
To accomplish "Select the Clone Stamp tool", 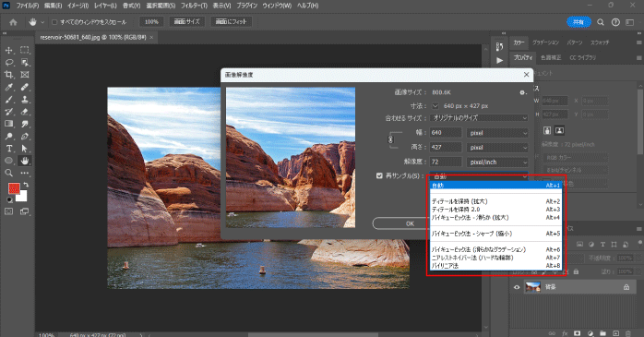I will (25, 100).
